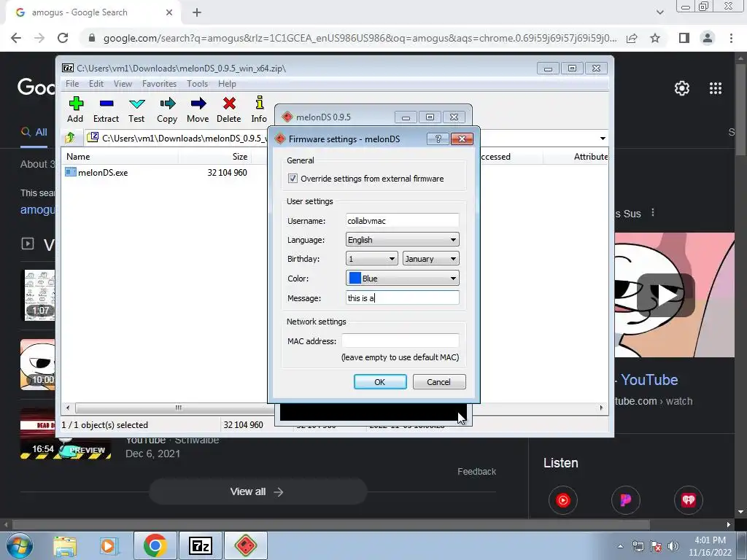Image resolution: width=747 pixels, height=560 pixels.
Task: Expand the 7-Zip path history dropdown
Action: click(x=603, y=139)
